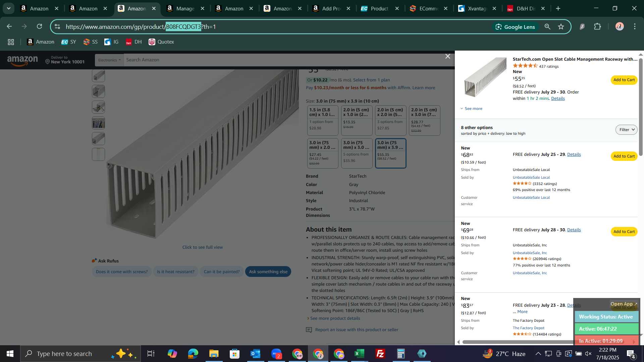The image size is (644, 362).
Task: Open the tab search dropdown arrow
Action: pos(9,8)
